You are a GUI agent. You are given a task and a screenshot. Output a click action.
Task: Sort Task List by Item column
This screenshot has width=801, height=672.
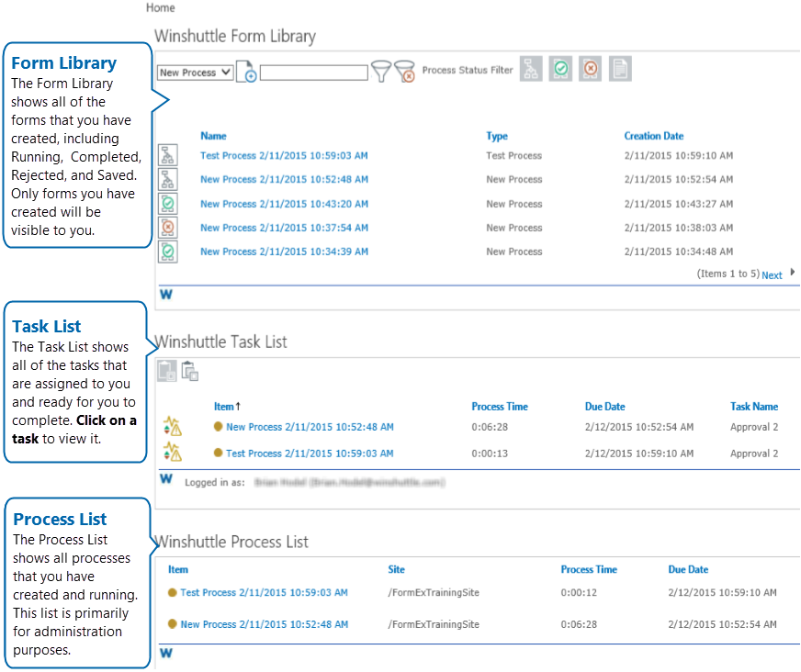tap(224, 407)
